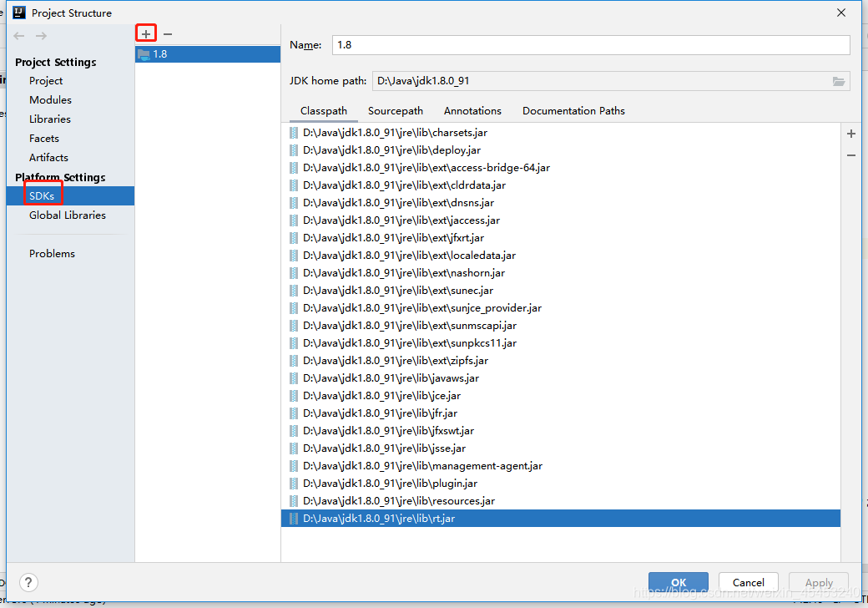Image resolution: width=868 pixels, height=608 pixels.
Task: Select resources.jar classpath entry
Action: click(561, 501)
